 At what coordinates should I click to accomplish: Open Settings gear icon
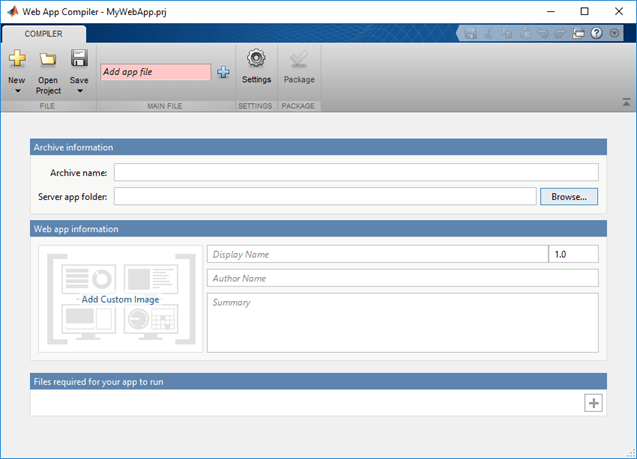[x=256, y=58]
